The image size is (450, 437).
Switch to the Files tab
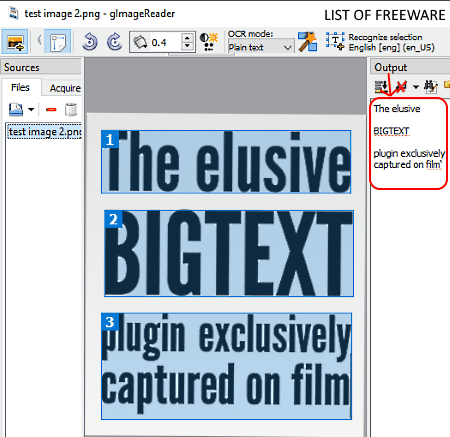coord(20,88)
